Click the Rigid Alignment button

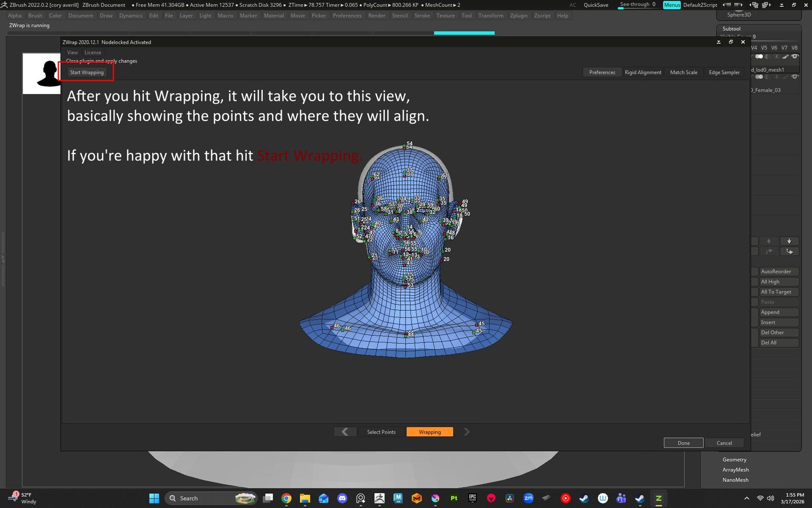coord(643,73)
